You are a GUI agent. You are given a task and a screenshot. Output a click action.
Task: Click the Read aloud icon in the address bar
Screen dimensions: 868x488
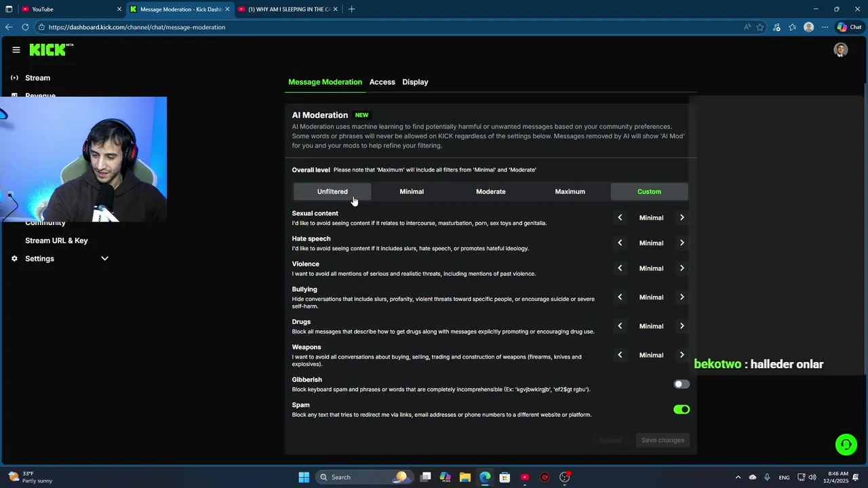(747, 27)
